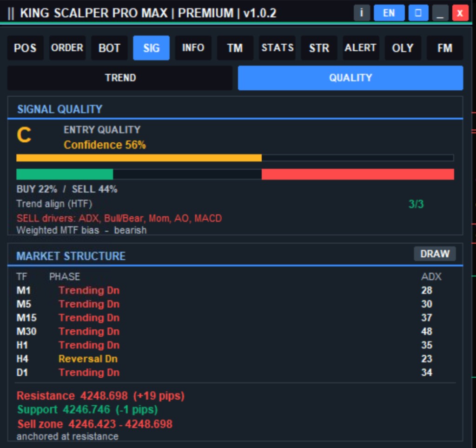Click the 'Trend align (HTF)' label

(54, 203)
